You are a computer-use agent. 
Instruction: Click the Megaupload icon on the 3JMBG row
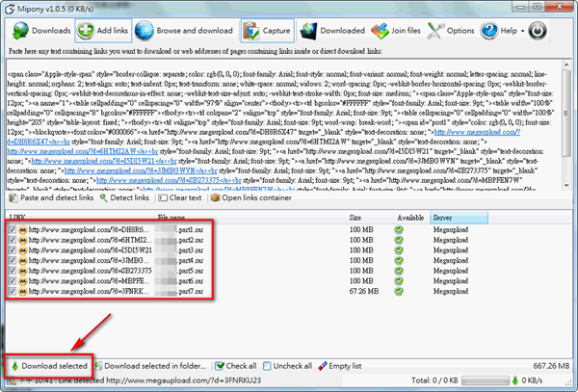(x=22, y=260)
